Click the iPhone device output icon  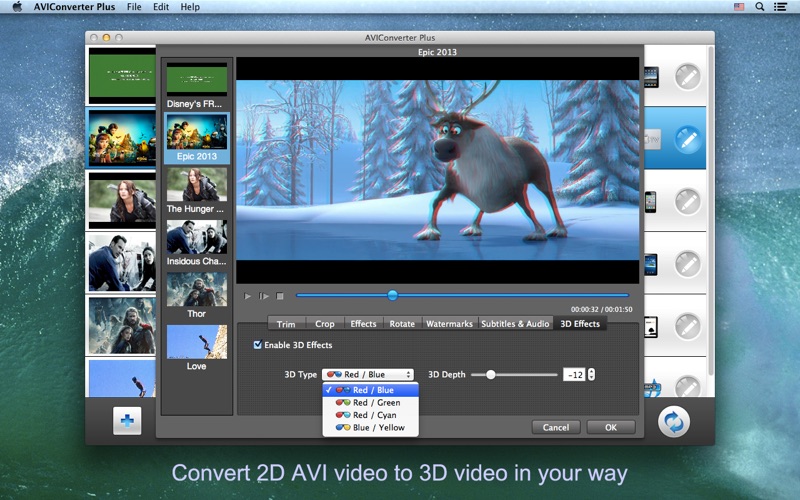pos(651,202)
